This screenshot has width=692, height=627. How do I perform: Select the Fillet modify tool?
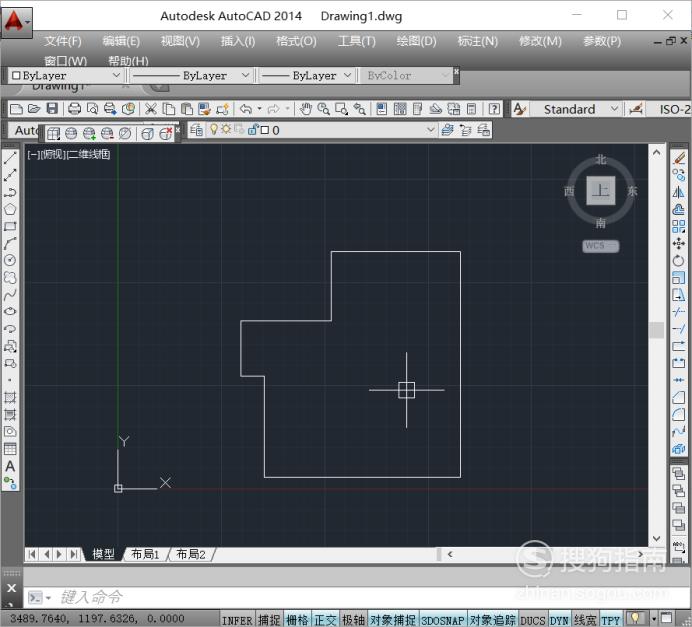pyautogui.click(x=679, y=414)
